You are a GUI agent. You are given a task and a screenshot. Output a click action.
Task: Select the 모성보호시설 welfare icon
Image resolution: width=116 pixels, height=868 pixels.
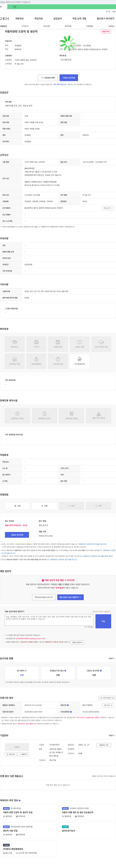(x=58, y=361)
